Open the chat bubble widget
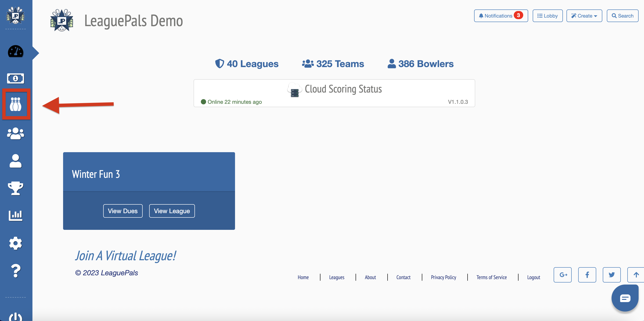This screenshot has height=321, width=644. 625,298
